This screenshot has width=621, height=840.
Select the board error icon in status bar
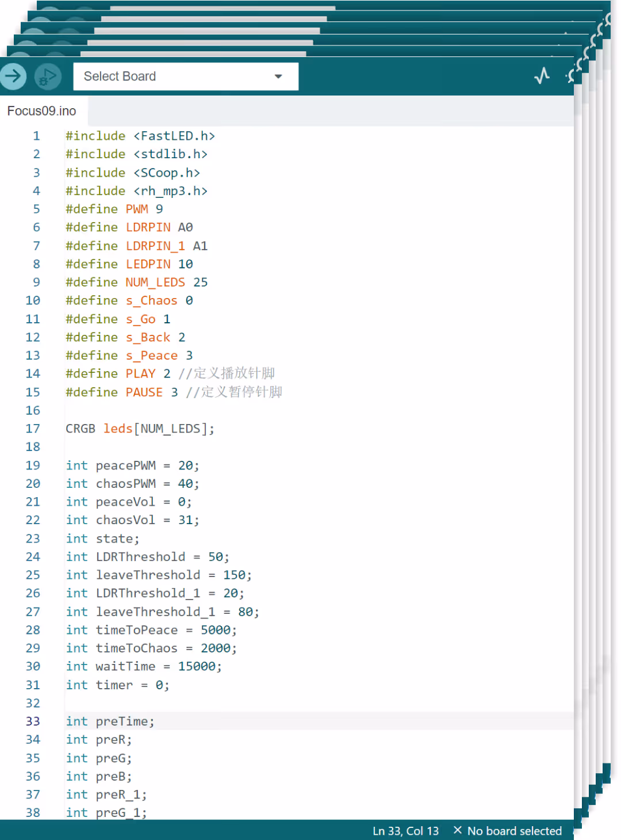(458, 830)
